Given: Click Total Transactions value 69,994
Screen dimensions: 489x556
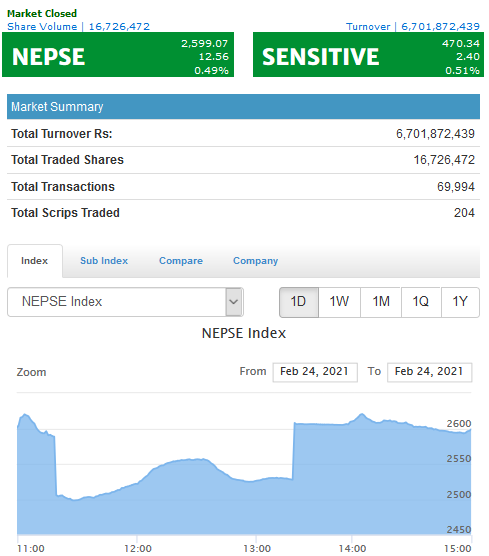Looking at the screenshot, I should pyautogui.click(x=456, y=187).
